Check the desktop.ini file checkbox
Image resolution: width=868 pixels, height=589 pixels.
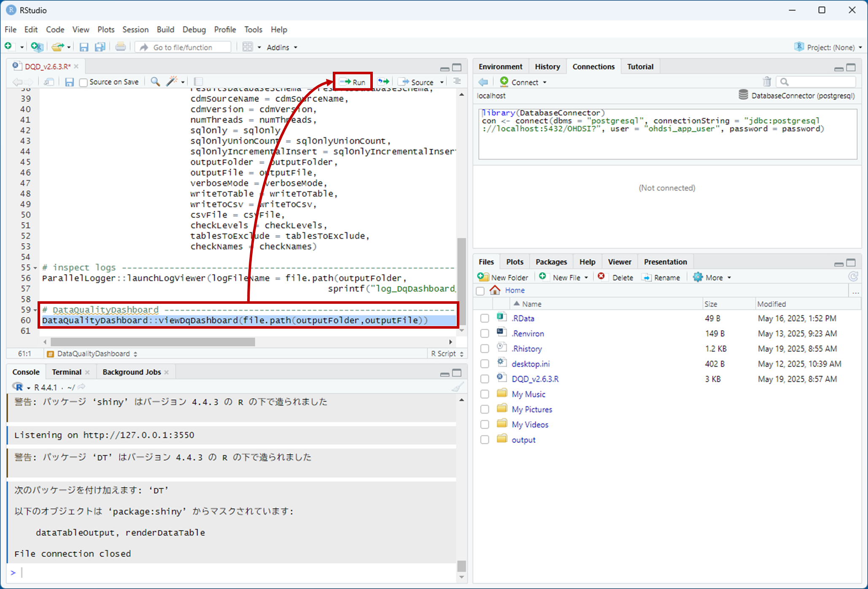[x=485, y=364]
